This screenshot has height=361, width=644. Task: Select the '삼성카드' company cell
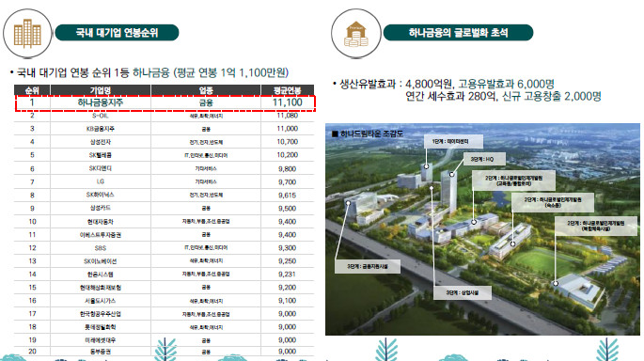pos(101,208)
